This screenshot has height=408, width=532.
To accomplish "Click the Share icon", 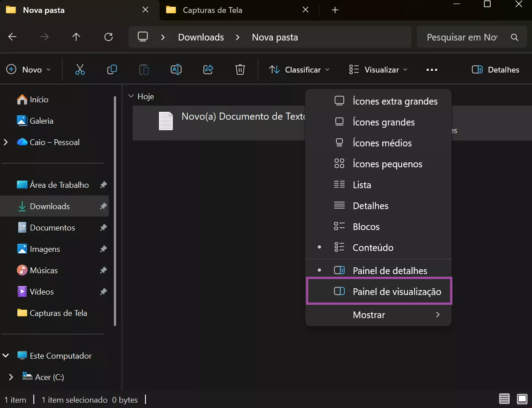I will pos(208,69).
